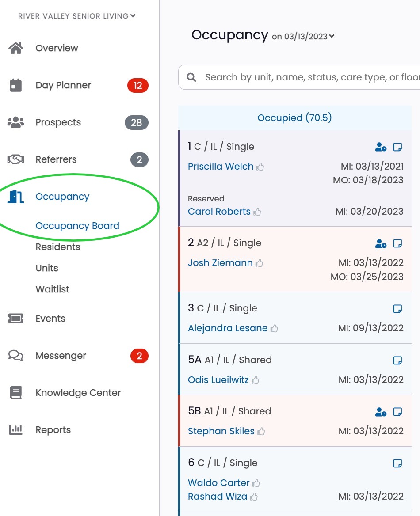Viewport: 420px width, 516px height.
Task: Go to the Events section
Action: pyautogui.click(x=50, y=319)
